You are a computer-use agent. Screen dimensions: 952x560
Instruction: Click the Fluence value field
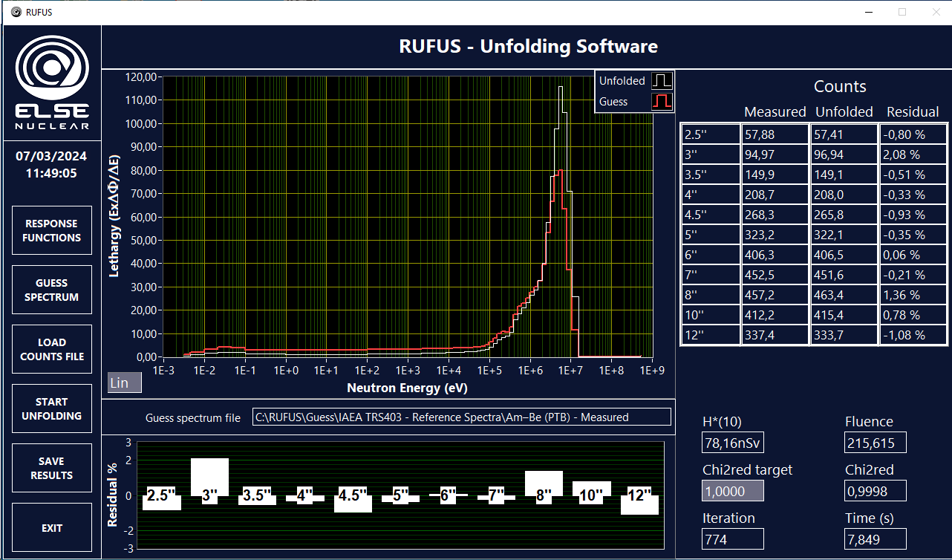[875, 443]
